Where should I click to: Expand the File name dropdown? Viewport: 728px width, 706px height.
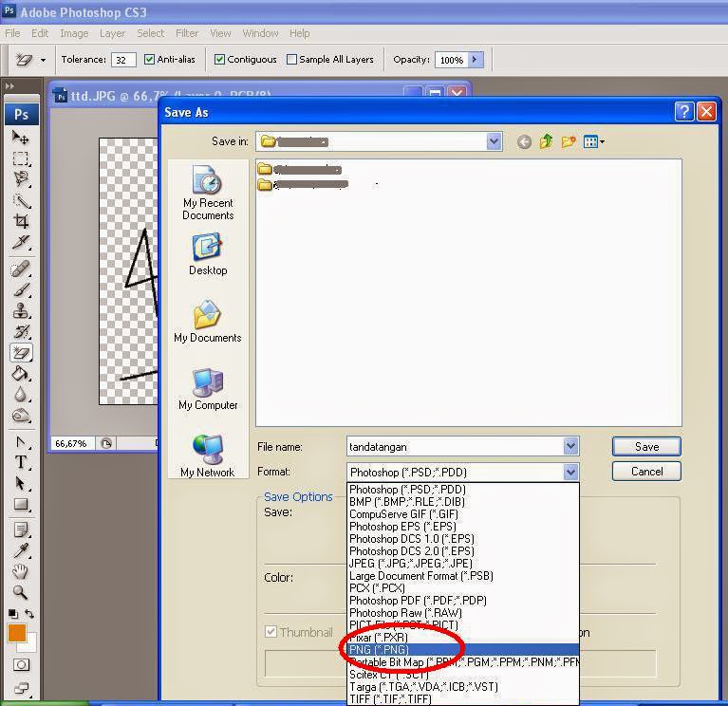[571, 447]
